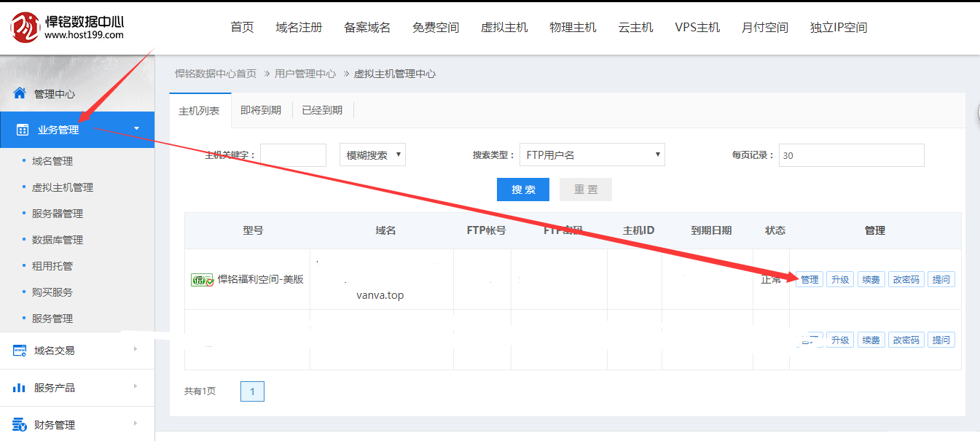
Task: Click the calendar icon beside 业务管理
Action: tap(22, 130)
